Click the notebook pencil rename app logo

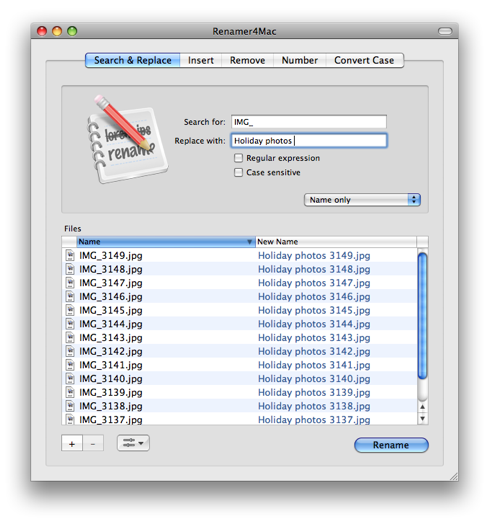pyautogui.click(x=127, y=139)
